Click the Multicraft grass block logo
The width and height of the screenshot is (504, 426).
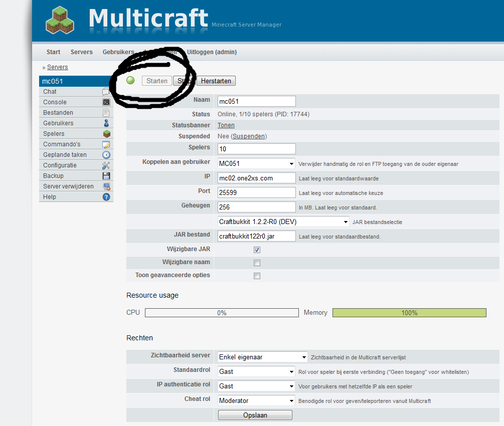[x=60, y=20]
